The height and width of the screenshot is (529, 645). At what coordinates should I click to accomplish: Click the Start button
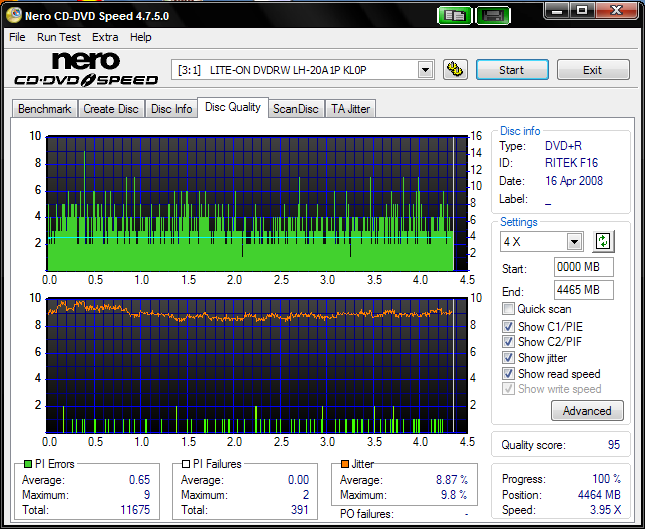click(512, 70)
